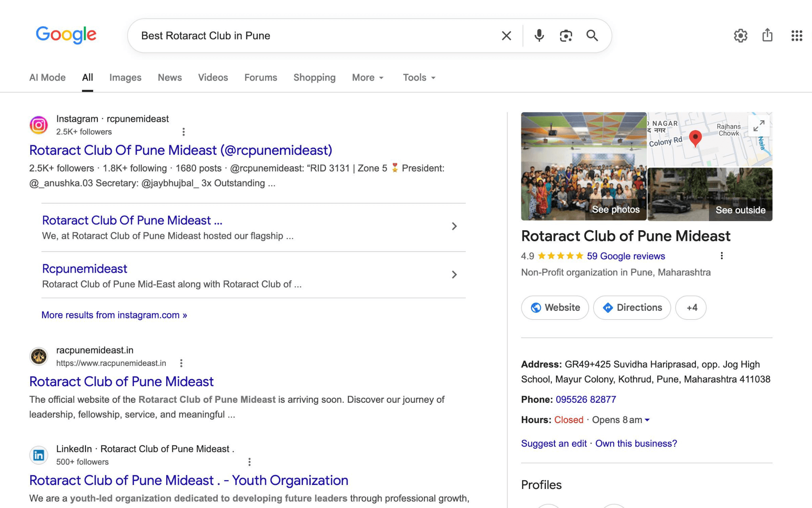This screenshot has height=508, width=812.
Task: Open the News tab
Action: 170,77
